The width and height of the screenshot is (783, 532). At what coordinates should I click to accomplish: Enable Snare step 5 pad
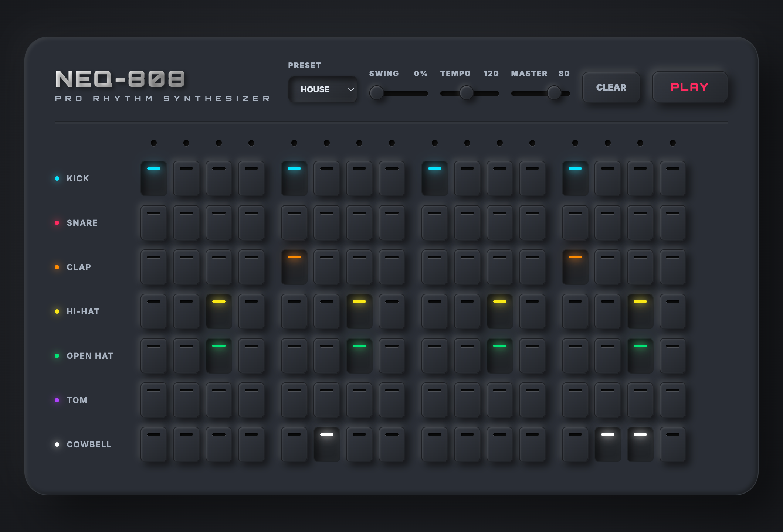[294, 223]
